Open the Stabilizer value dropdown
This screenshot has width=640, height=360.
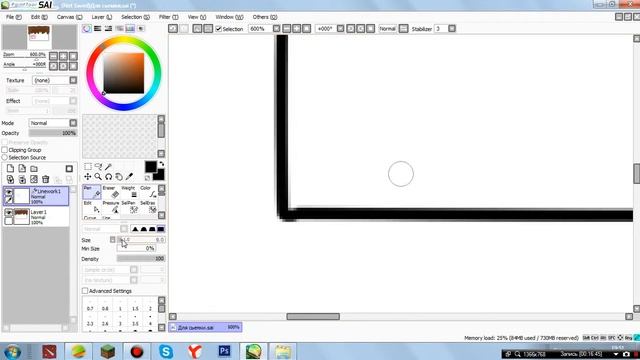pos(452,29)
